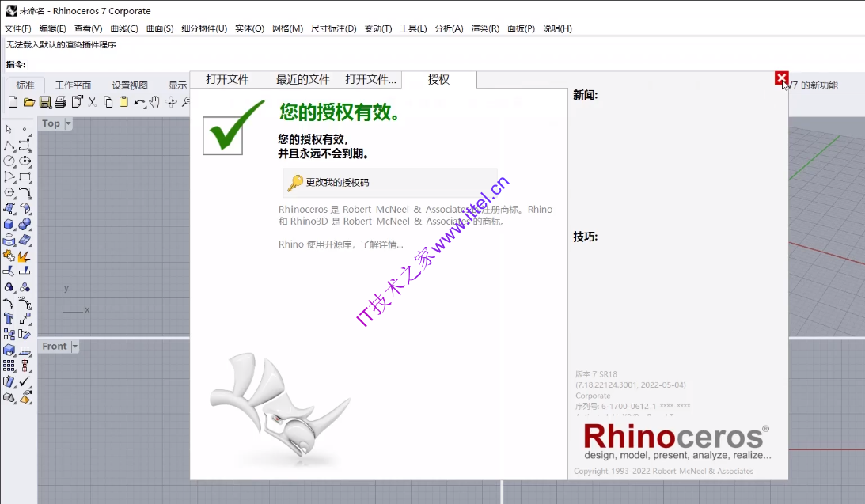The image size is (865, 504).
Task: Select the Box solid tool
Action: (9, 225)
